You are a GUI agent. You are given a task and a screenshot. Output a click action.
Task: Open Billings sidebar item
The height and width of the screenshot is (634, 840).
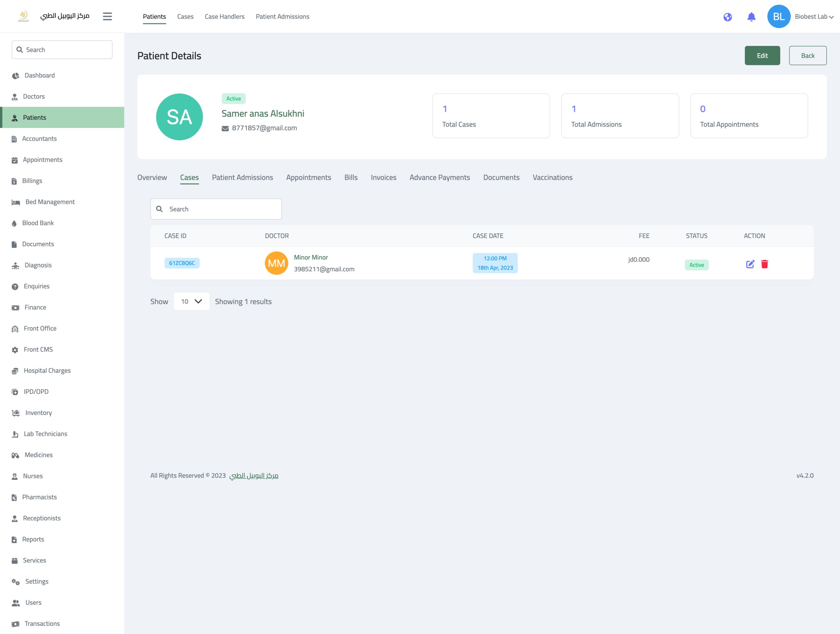pos(62,181)
